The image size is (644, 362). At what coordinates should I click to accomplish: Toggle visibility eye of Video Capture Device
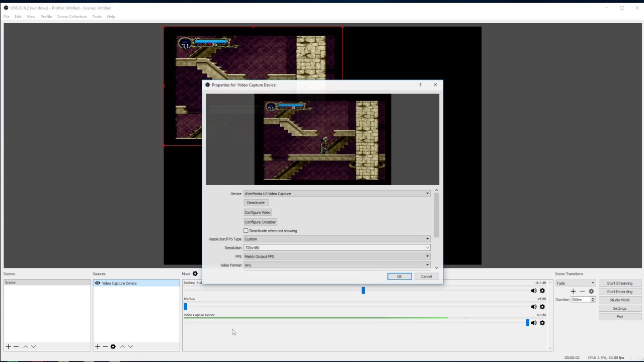point(98,283)
